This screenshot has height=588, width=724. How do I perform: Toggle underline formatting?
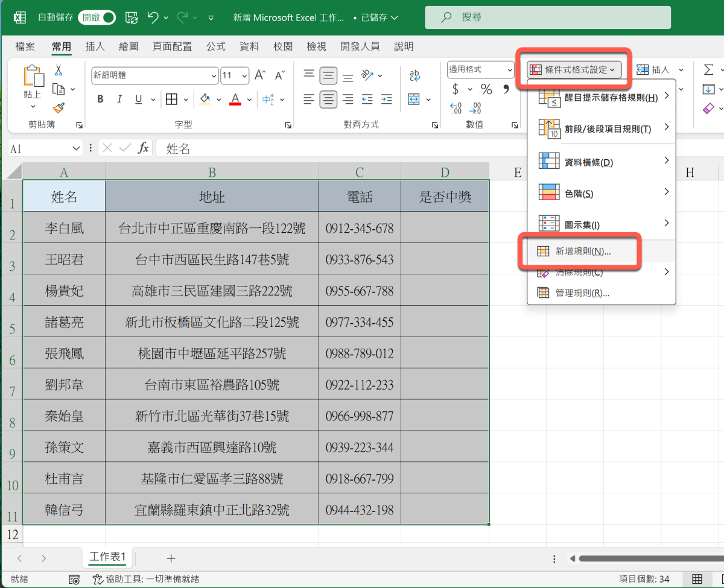tap(138, 100)
